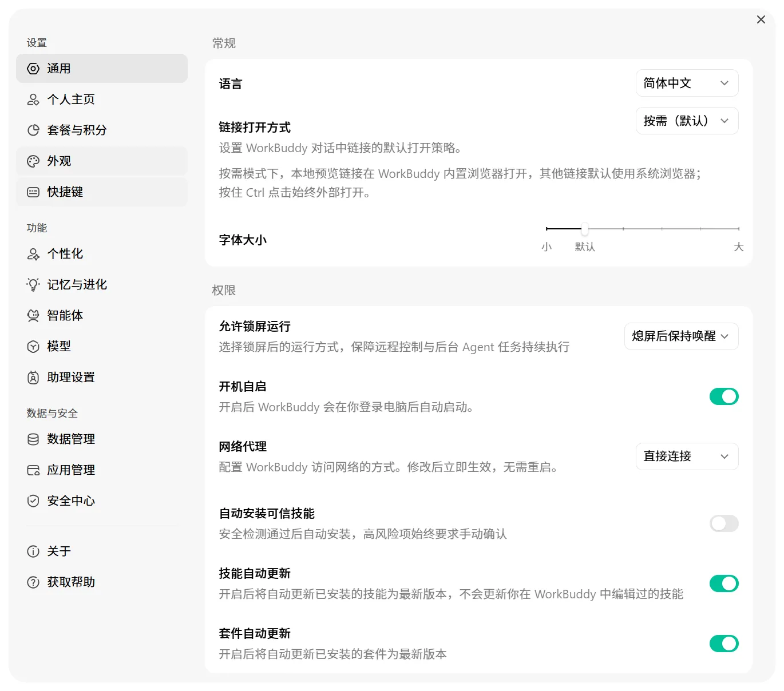Open the 数据管理 section
Screen dimensions: 784x691
[x=102, y=439]
